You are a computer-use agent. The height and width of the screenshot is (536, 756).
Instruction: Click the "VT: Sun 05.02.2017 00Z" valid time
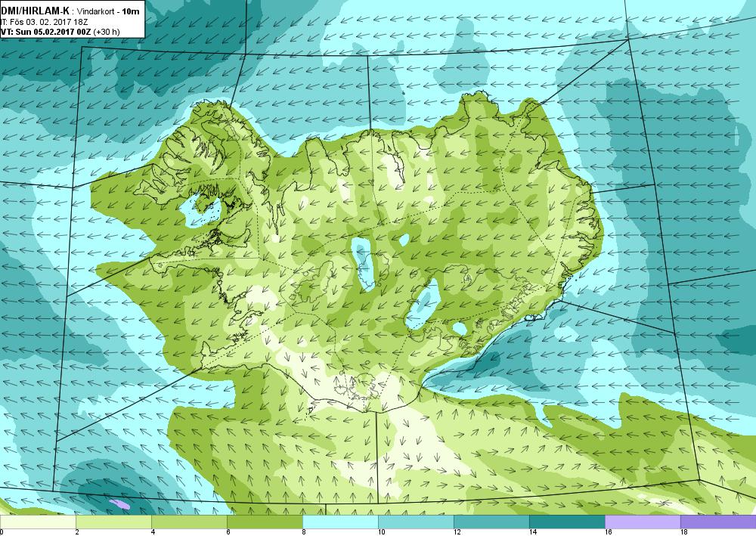coord(46,32)
